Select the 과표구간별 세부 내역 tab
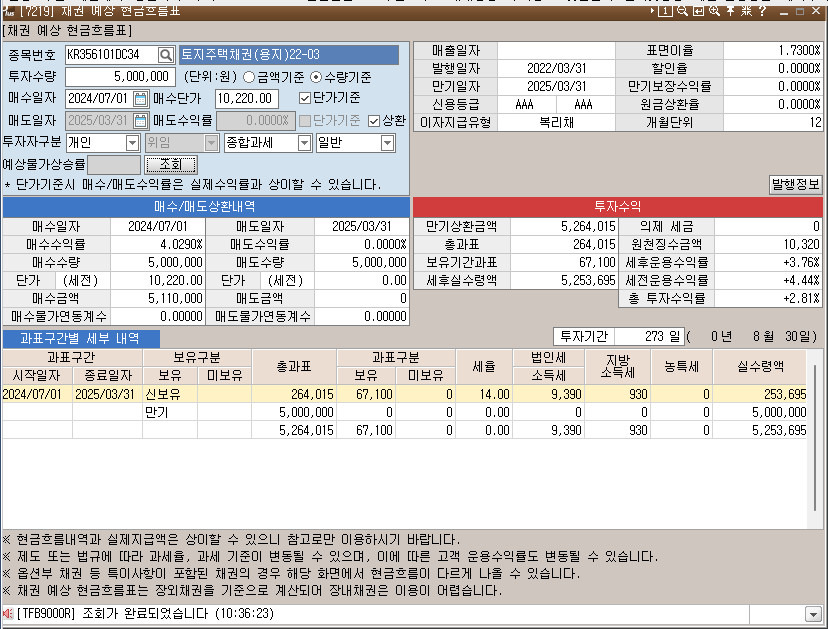Viewport: 828px width, 629px height. [x=80, y=339]
